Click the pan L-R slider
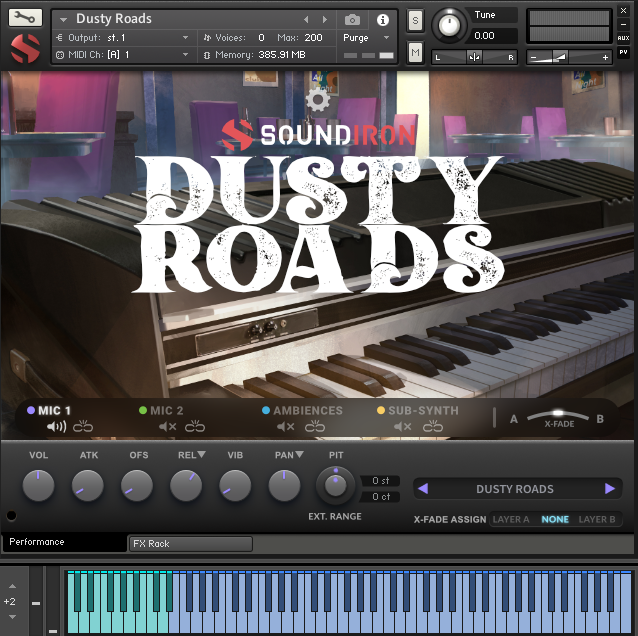The width and height of the screenshot is (638, 636). [x=474, y=57]
